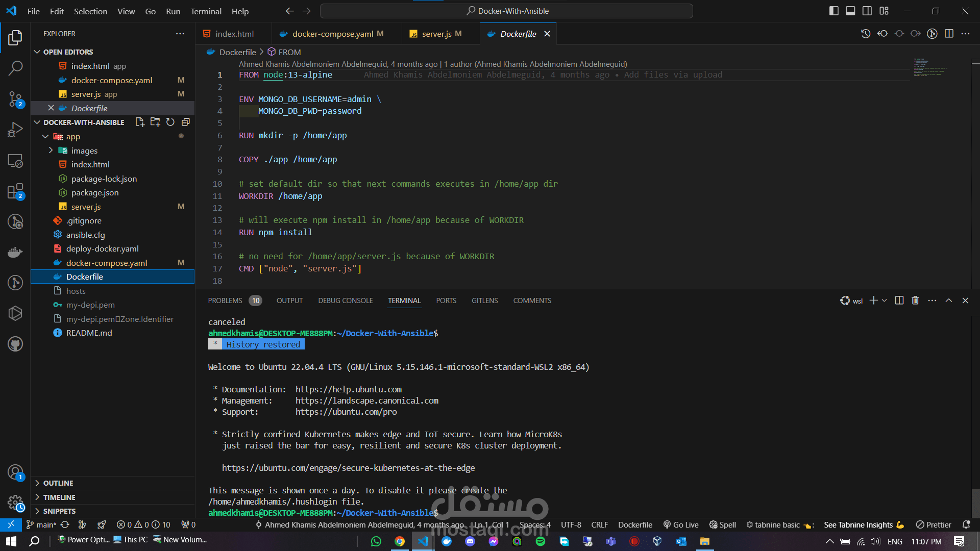Viewport: 980px width, 551px height.
Task: Open the Search view in activity bar
Action: (15, 68)
